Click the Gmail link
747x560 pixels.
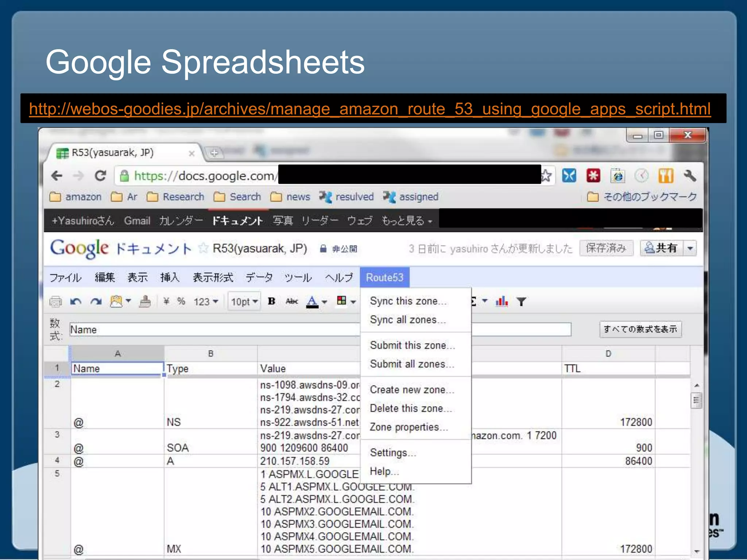point(137,221)
